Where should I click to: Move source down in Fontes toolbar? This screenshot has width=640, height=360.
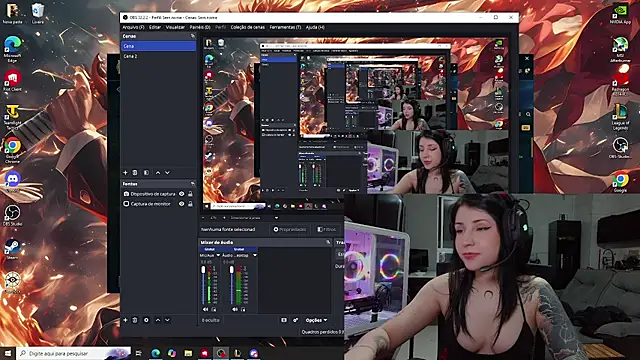(x=167, y=320)
